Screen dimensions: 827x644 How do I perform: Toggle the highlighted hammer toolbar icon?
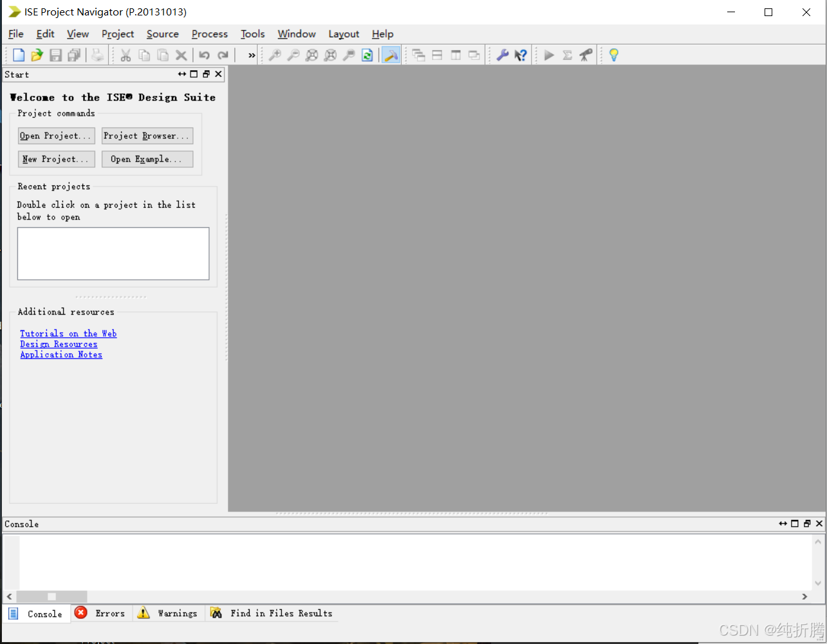(391, 55)
